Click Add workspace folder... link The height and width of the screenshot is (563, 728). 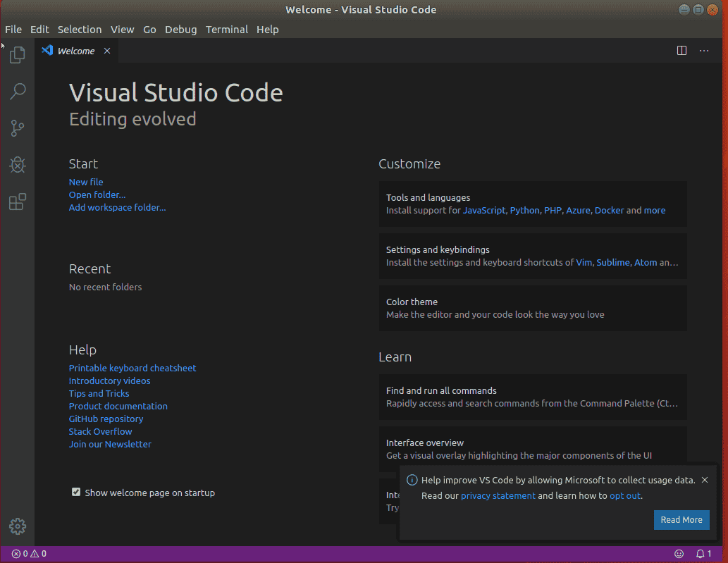[x=117, y=207]
